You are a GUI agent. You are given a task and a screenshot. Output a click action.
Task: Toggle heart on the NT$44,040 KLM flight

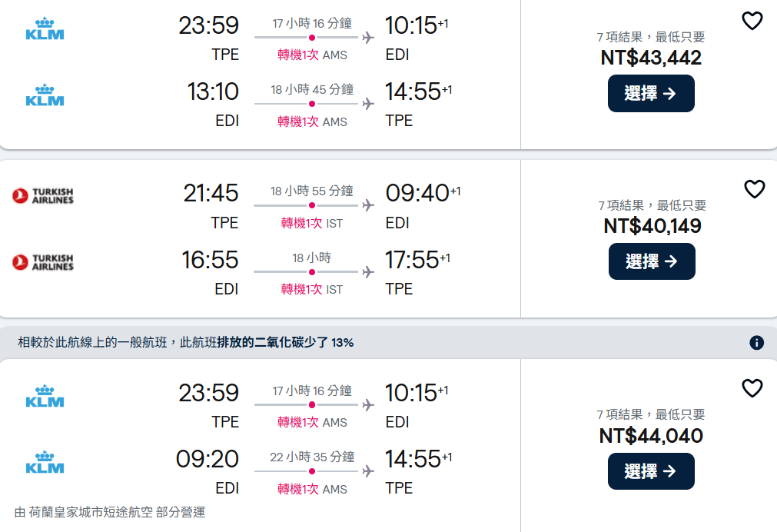click(752, 389)
